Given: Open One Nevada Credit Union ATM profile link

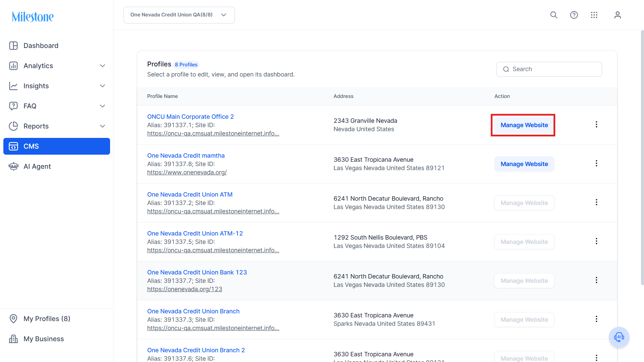Looking at the screenshot, I should pyautogui.click(x=190, y=195).
